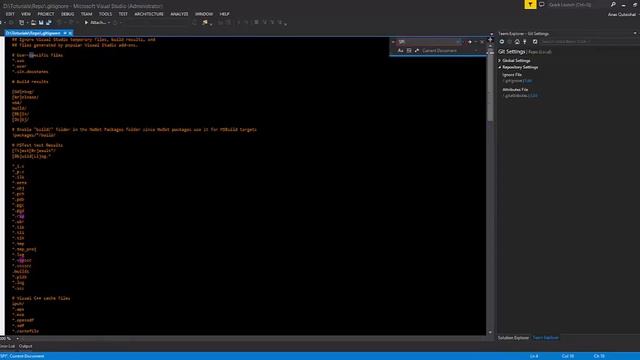This screenshot has width=640, height=360.
Task: Open the TEST menu
Action: [123, 14]
